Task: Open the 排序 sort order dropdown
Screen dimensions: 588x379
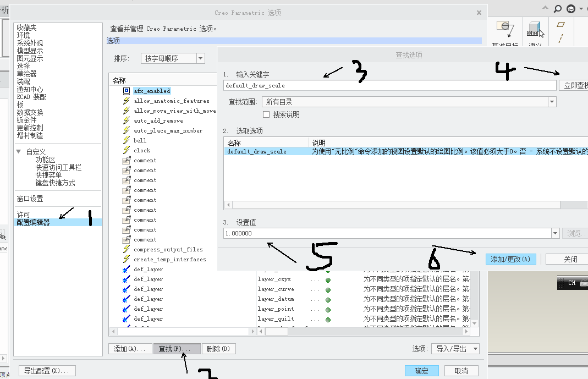Action: pos(201,58)
